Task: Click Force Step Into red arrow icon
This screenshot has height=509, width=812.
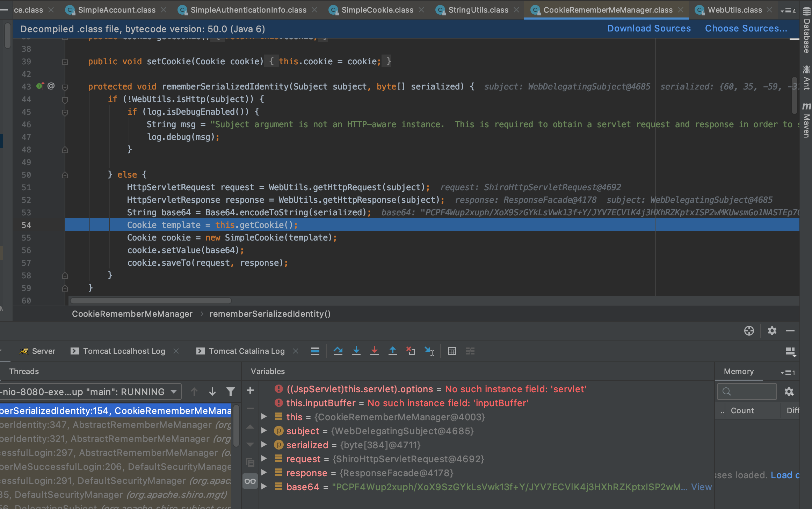Action: [374, 351]
